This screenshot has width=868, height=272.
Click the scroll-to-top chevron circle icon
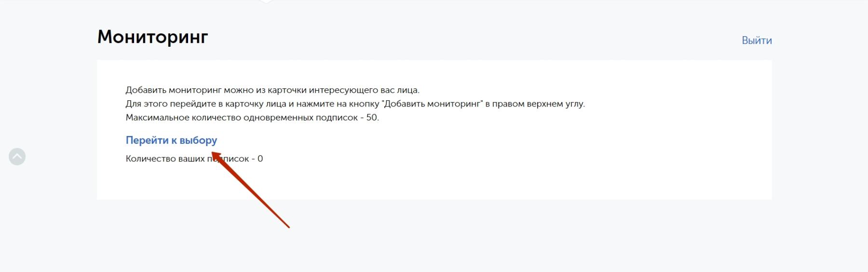click(x=17, y=157)
